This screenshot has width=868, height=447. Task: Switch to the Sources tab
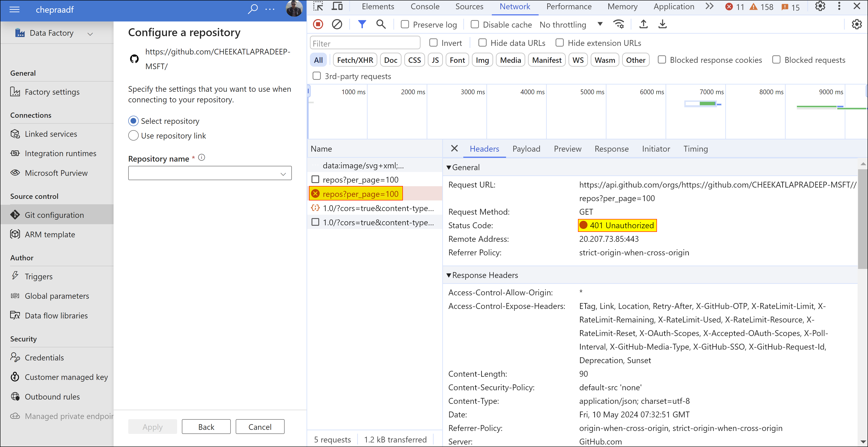pos(469,6)
